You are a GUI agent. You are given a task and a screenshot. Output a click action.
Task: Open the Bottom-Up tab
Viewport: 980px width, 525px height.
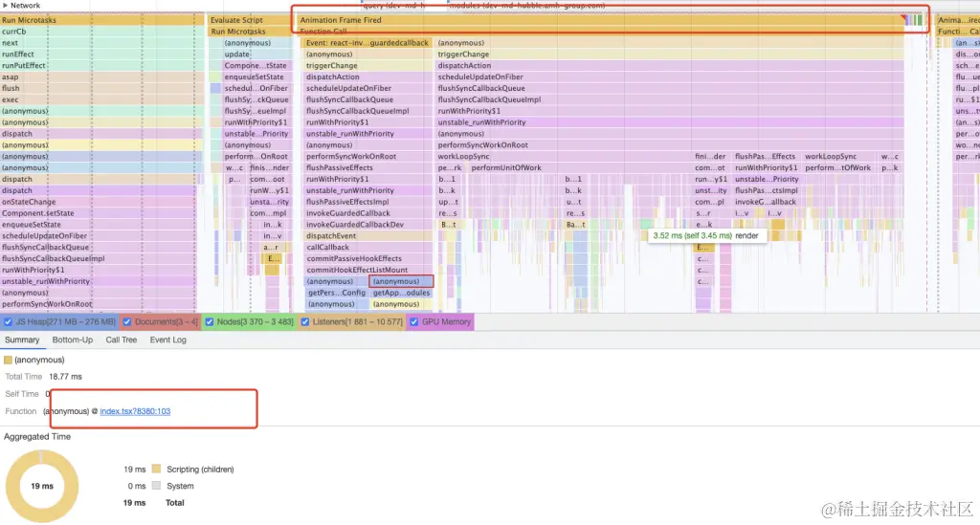tap(73, 340)
